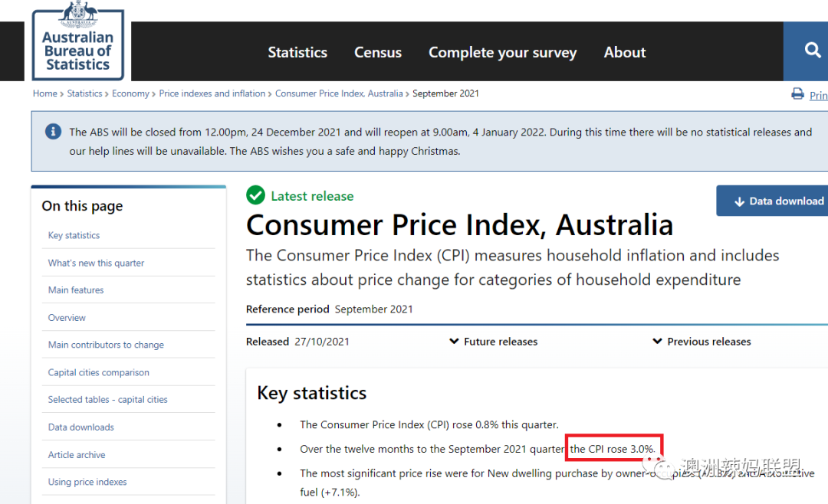
Task: Go to Statistics breadcrumb link
Action: [84, 93]
